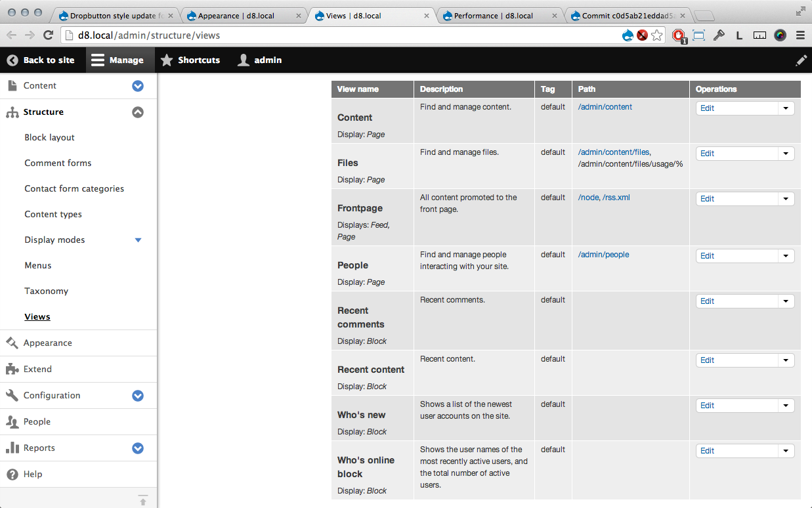The image size is (812, 508).
Task: Click the wrench extension icon
Action: pyautogui.click(x=719, y=35)
